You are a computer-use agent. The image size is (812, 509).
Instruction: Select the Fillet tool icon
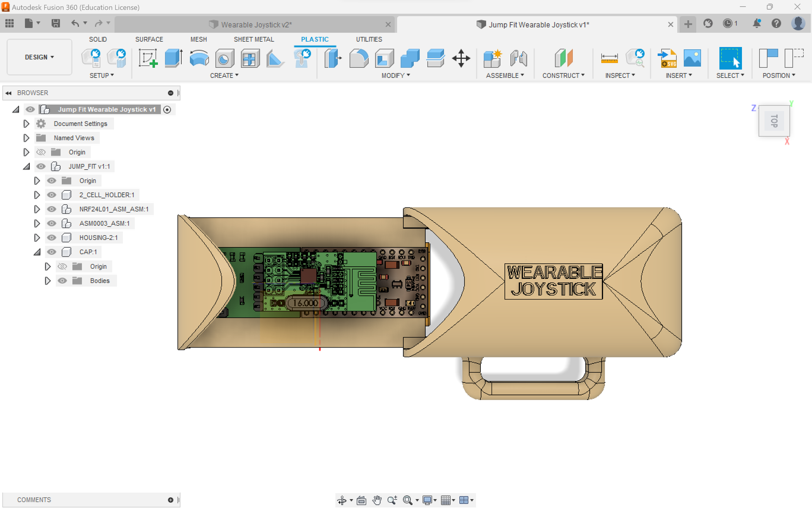359,58
